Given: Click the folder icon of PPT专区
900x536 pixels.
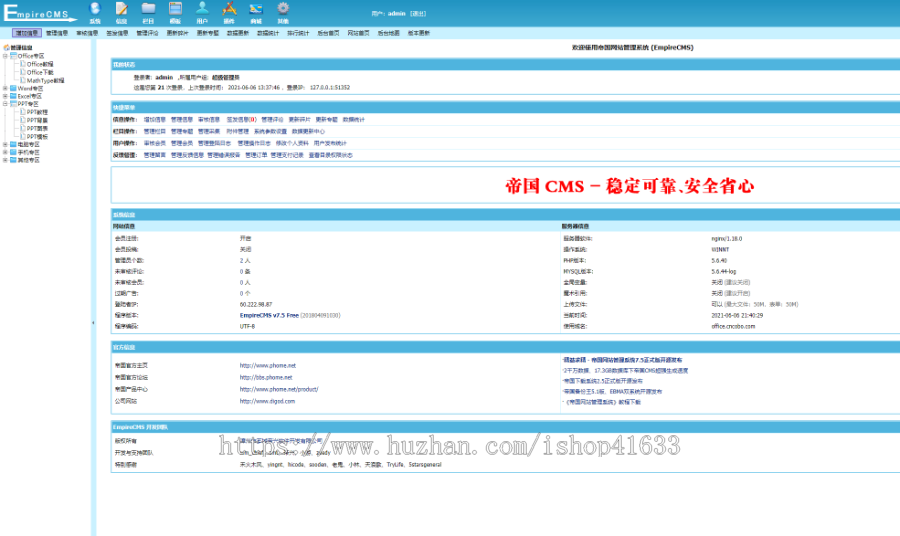Looking at the screenshot, I should (x=13, y=104).
